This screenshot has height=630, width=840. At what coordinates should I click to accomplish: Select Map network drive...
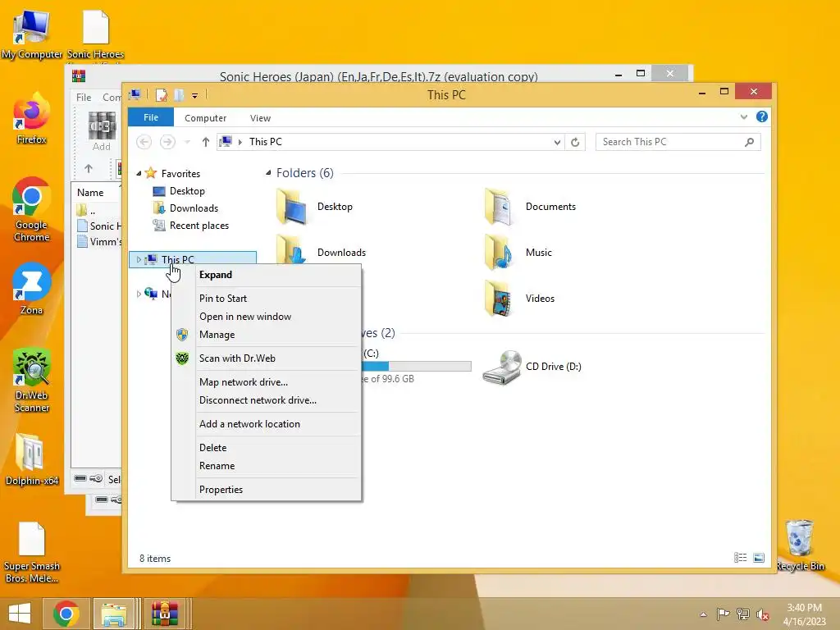[x=267, y=382]
